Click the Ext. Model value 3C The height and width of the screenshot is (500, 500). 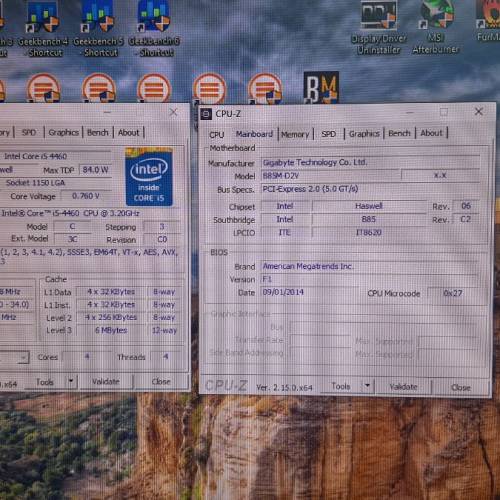(72, 239)
